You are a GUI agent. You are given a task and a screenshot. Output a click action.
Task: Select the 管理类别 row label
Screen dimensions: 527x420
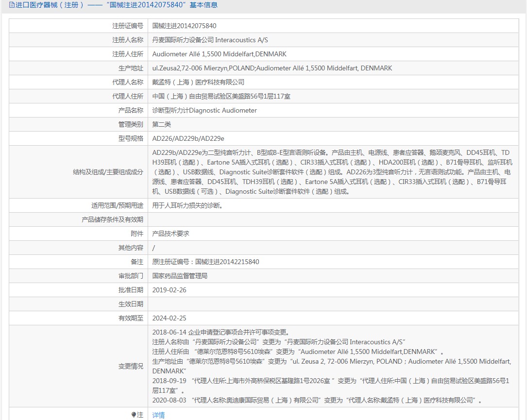coord(131,125)
